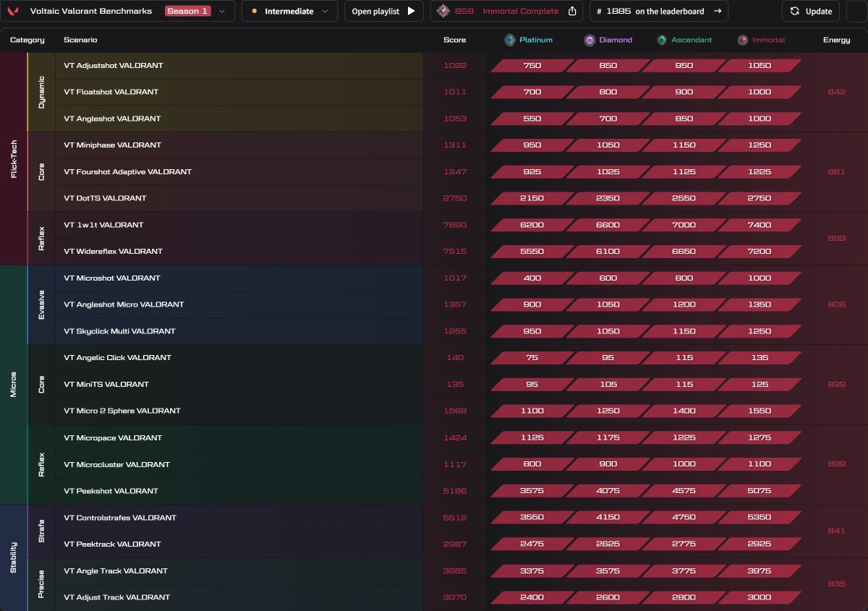The height and width of the screenshot is (611, 868).
Task: Click the Category column header
Action: click(27, 40)
